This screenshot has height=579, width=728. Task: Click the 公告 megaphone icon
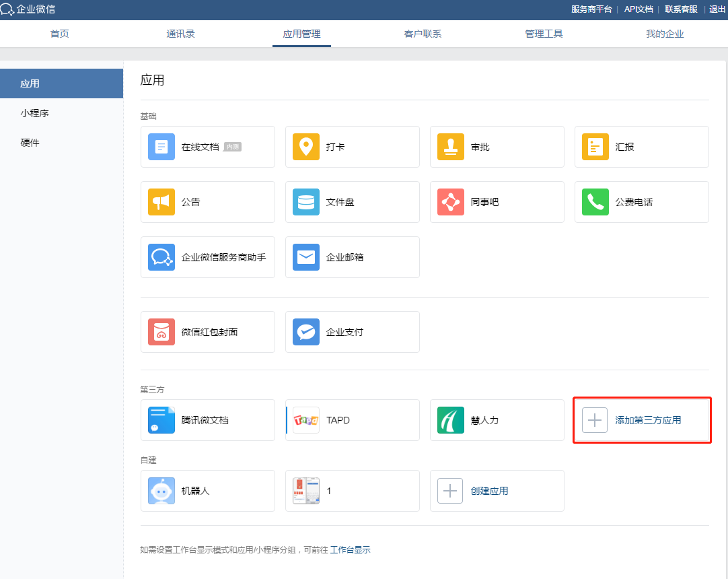(161, 202)
